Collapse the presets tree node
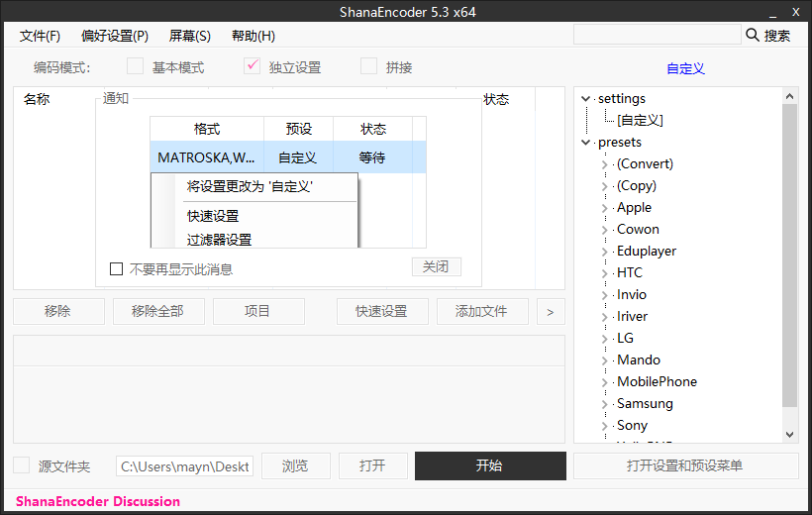 tap(585, 142)
